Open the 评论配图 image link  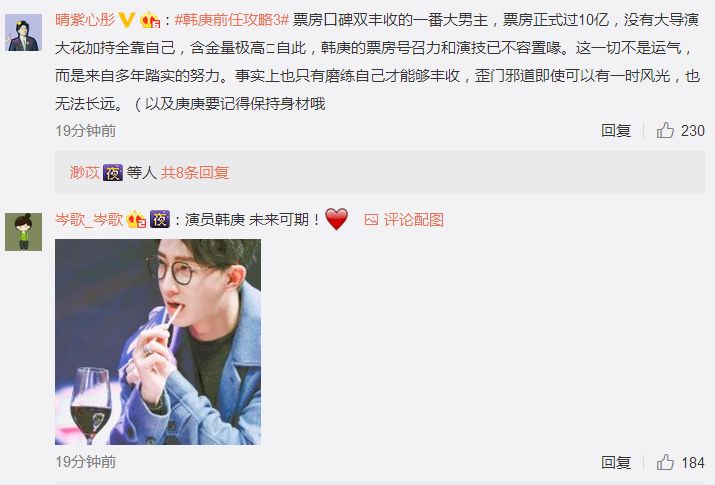pos(404,220)
